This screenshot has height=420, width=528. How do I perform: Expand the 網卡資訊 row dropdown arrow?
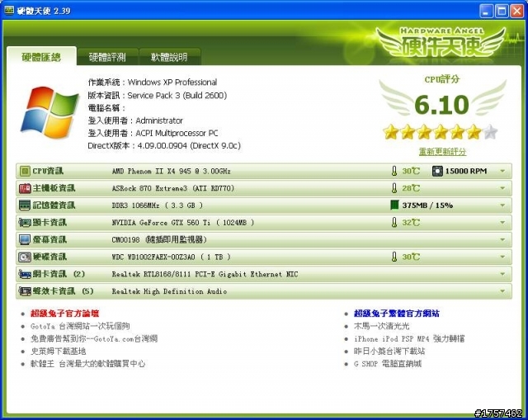coord(502,274)
